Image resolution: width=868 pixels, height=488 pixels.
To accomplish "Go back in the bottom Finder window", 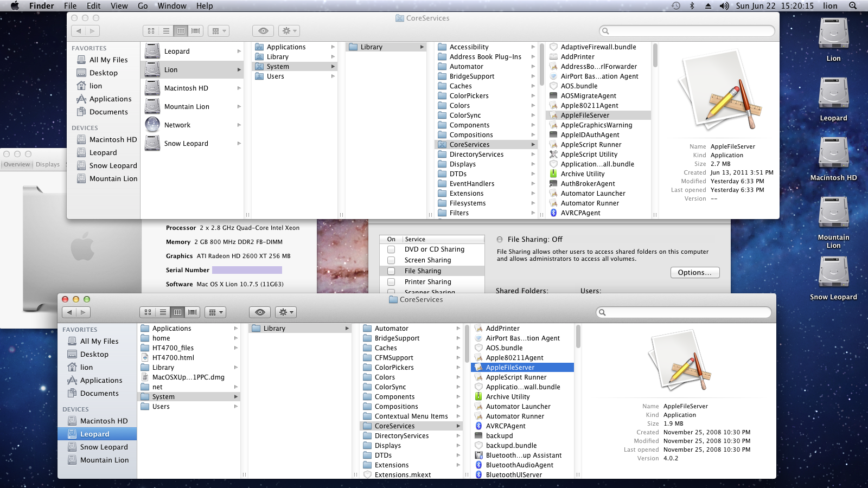I will pos(69,312).
